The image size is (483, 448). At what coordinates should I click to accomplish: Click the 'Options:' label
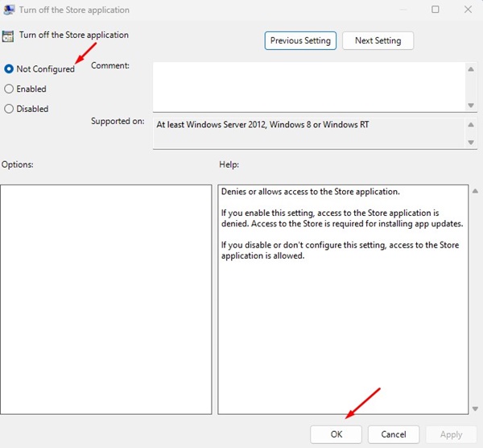17,164
